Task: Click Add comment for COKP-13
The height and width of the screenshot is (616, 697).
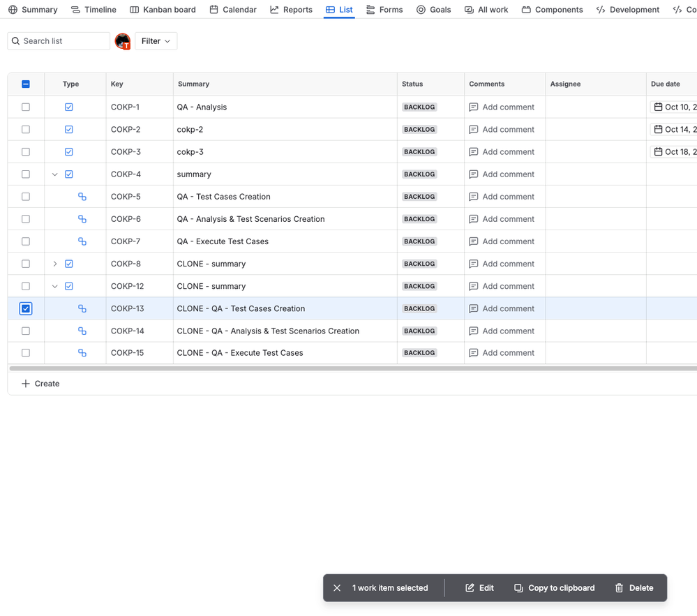Action: pyautogui.click(x=502, y=308)
